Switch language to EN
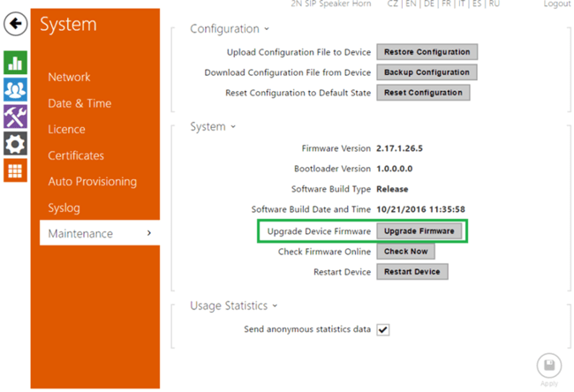The image size is (574, 392). (x=411, y=4)
